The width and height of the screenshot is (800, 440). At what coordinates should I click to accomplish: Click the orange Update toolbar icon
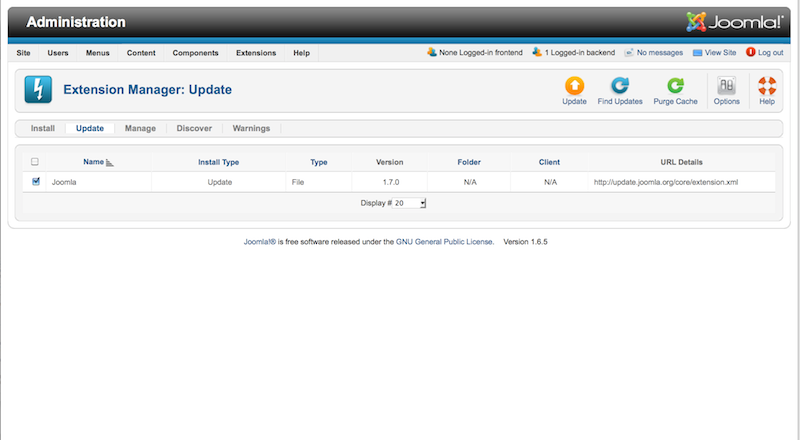click(574, 87)
